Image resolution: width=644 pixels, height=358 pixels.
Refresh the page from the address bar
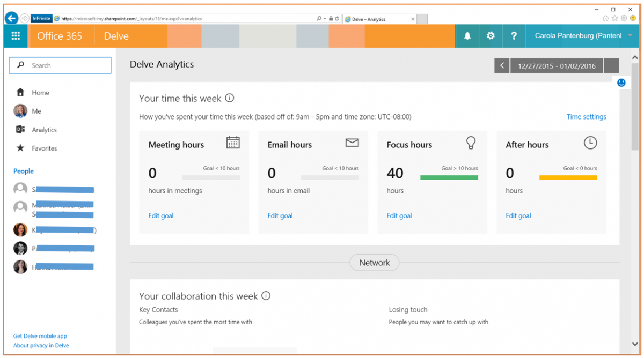point(337,19)
